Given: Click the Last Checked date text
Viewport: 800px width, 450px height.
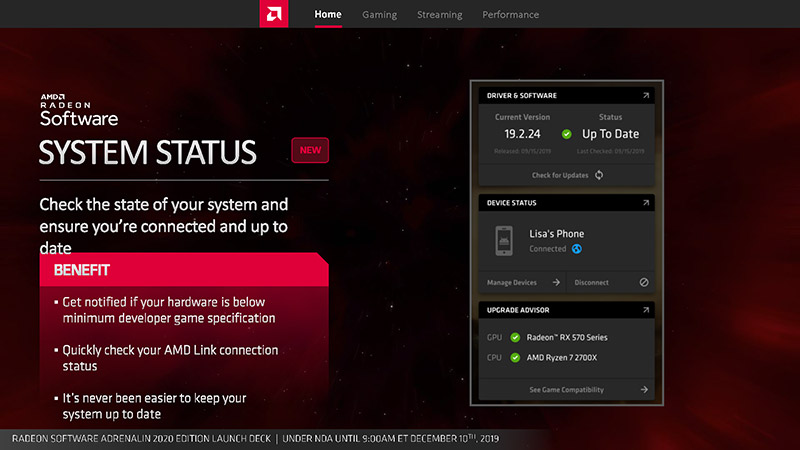Looking at the screenshot, I should click(x=610, y=151).
